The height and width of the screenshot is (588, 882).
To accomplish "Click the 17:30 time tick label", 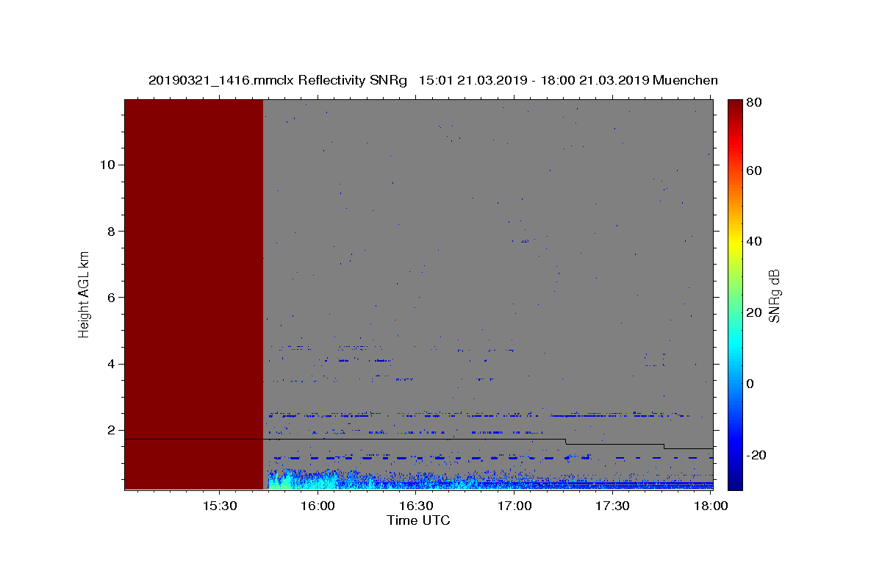I will [613, 506].
